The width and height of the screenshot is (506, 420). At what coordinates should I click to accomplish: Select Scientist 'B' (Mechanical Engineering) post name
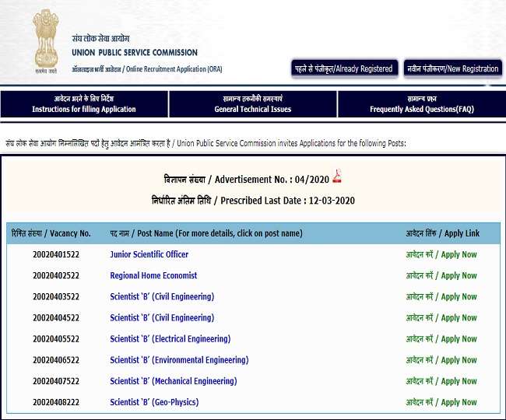pos(174,381)
